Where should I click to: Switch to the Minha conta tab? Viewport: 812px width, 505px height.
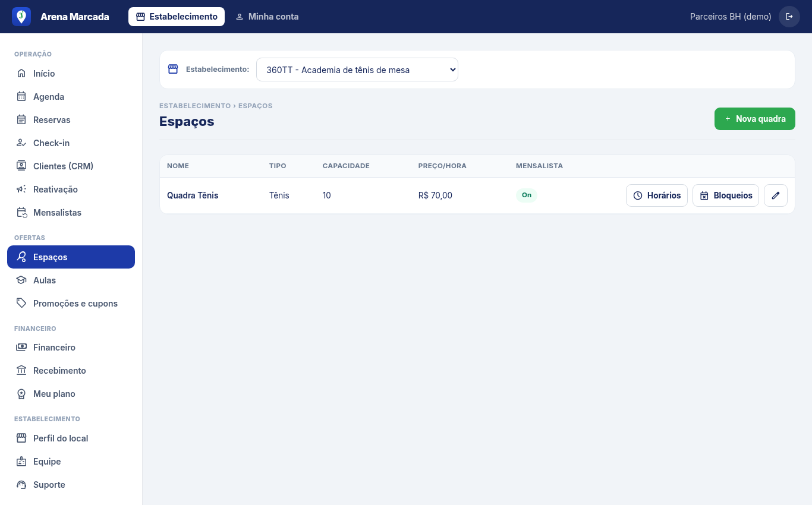tap(267, 17)
